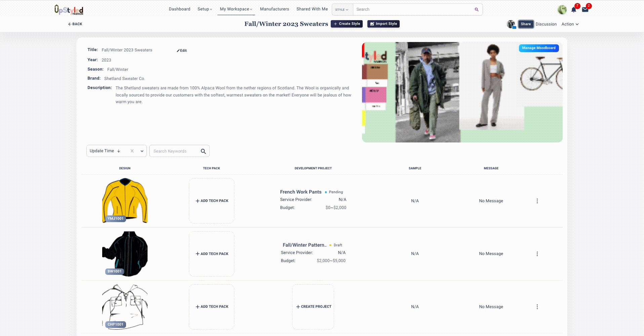Open three-dot menu for CHP1001 row
The height and width of the screenshot is (336, 644).
[x=537, y=307]
